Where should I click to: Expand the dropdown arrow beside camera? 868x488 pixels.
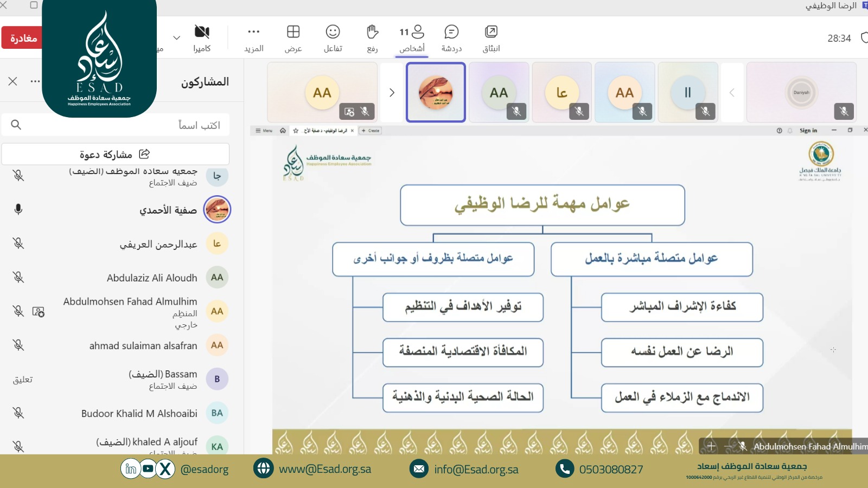point(176,38)
